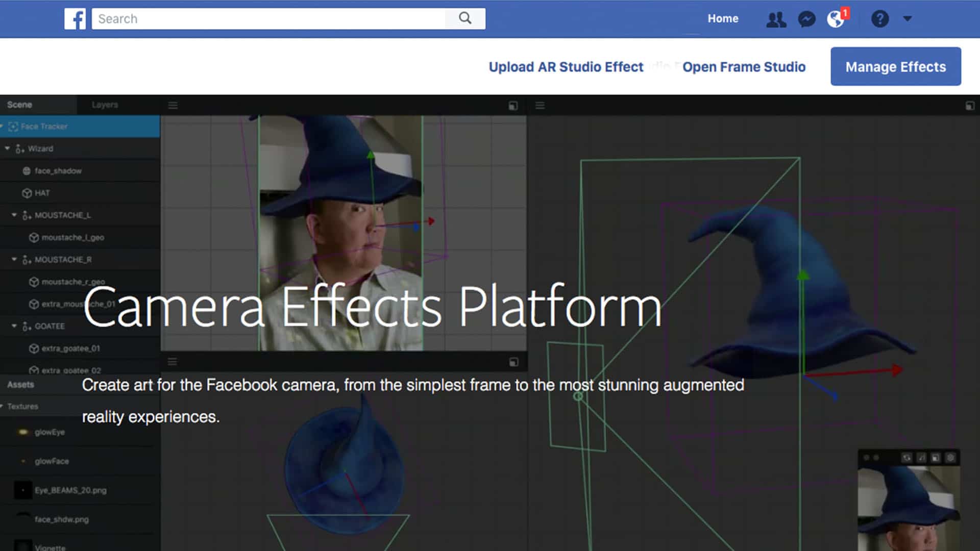Open the perspective viewport hamburger menu
The width and height of the screenshot is (980, 551).
coord(540,105)
